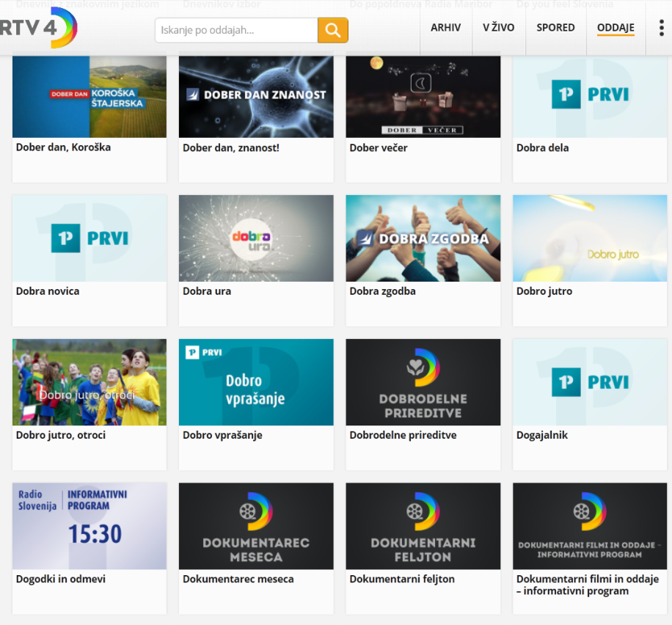The image size is (672, 625).
Task: Click the 'Dobra dela' title link
Action: click(x=543, y=148)
